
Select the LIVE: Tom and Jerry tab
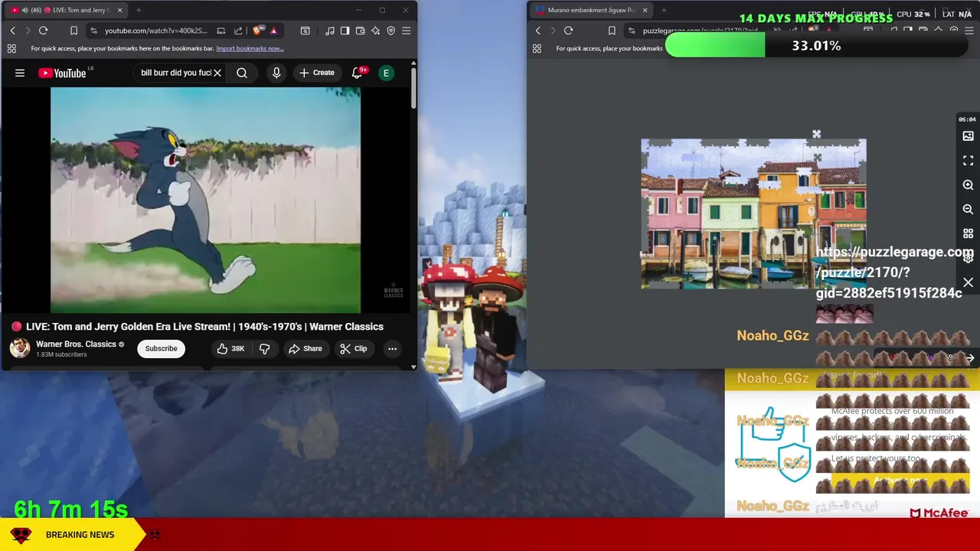coord(65,10)
